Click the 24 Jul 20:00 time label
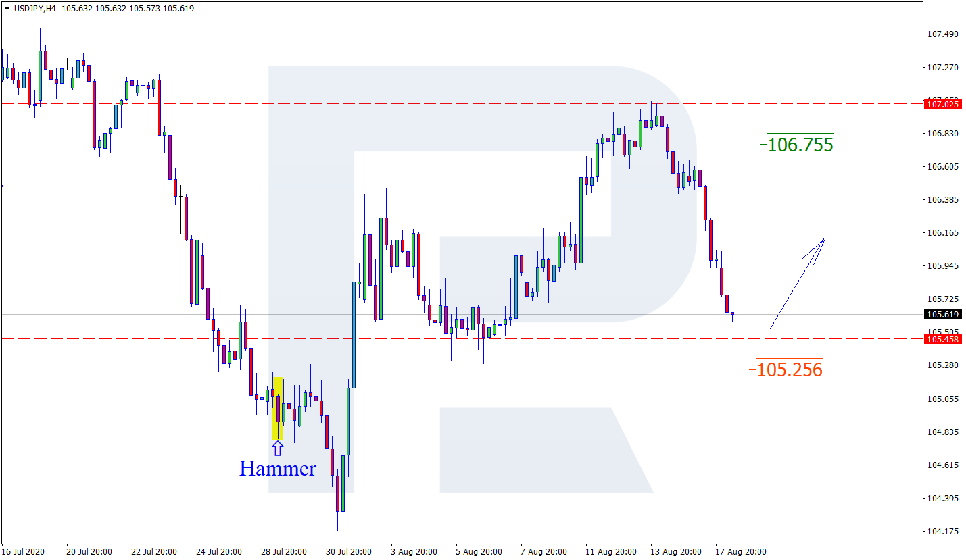This screenshot has width=966, height=560. pyautogui.click(x=219, y=552)
